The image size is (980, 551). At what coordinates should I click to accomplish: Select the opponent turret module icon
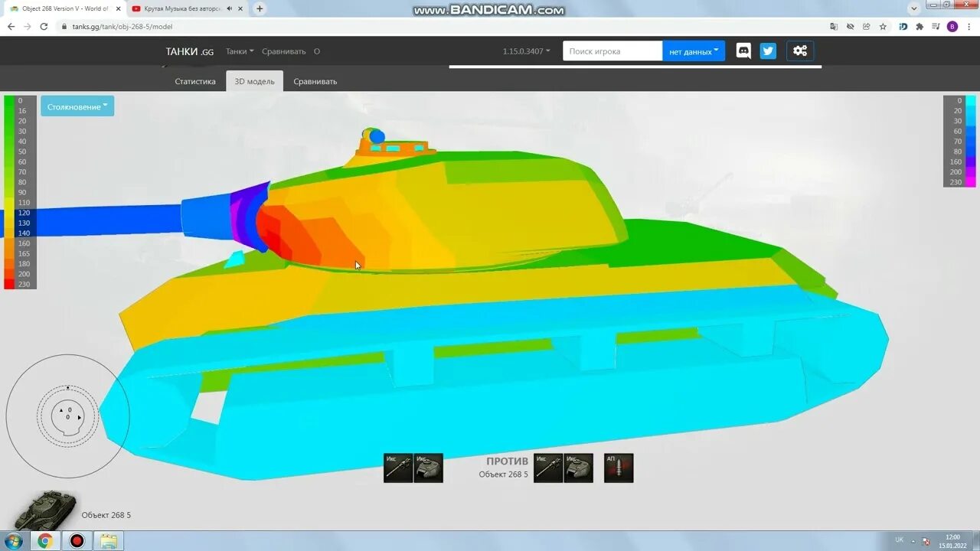[x=579, y=468]
